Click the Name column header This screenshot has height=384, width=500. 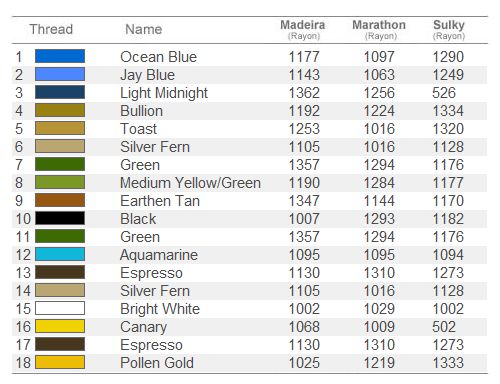pyautogui.click(x=144, y=29)
